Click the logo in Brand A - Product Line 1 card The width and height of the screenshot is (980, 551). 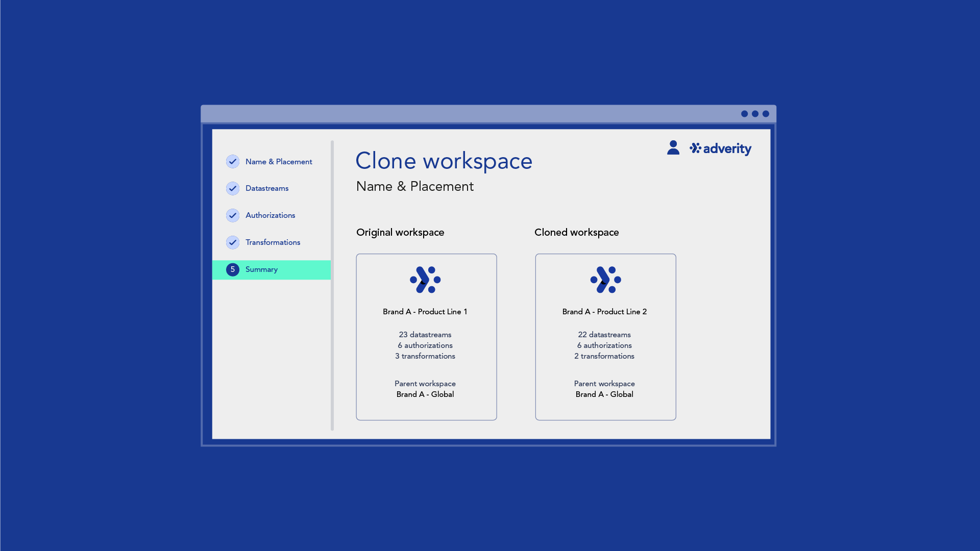pos(425,280)
